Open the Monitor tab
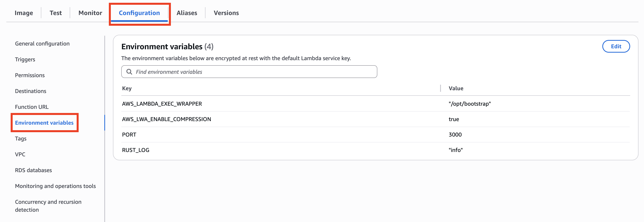Screen dimensions: 644x222 pos(90,13)
